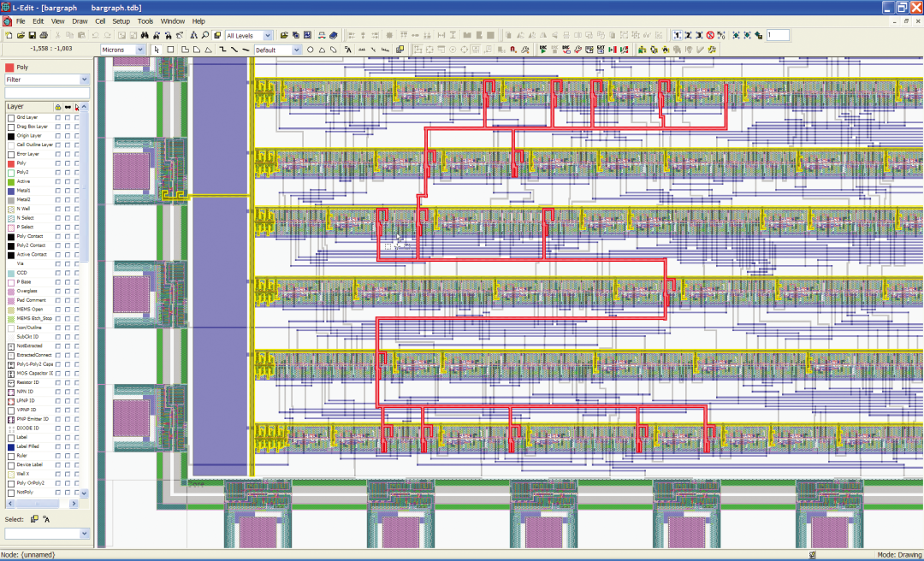This screenshot has width=924, height=561.
Task: Select the orthogonal Polygon tool
Action: (185, 50)
